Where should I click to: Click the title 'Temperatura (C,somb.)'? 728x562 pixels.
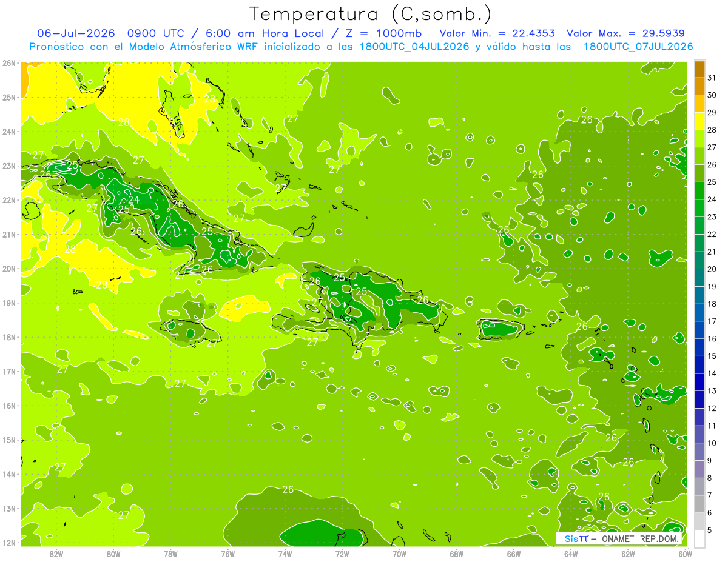click(370, 14)
